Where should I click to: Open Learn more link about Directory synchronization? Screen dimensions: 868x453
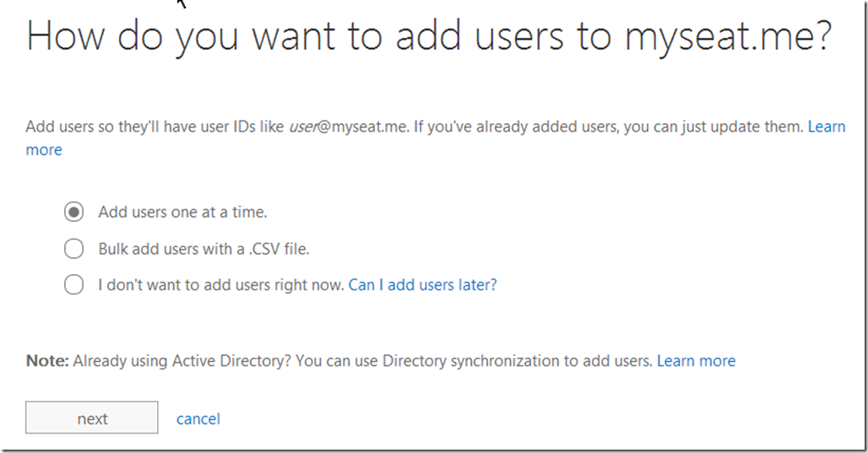(696, 361)
